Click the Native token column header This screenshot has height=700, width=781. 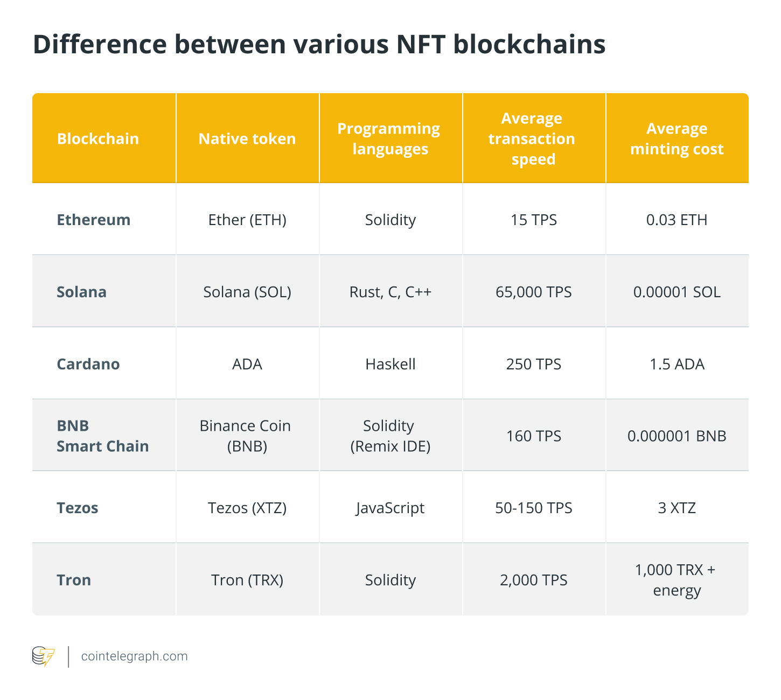click(247, 139)
